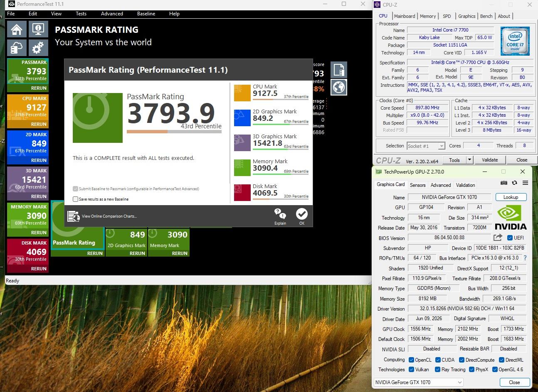Open the Tests menu in PerformanceTest
The image size is (538, 392).
coord(81,14)
